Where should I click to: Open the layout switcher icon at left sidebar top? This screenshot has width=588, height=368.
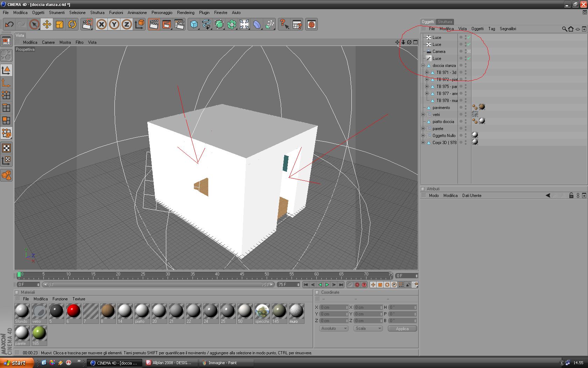[x=6, y=41]
